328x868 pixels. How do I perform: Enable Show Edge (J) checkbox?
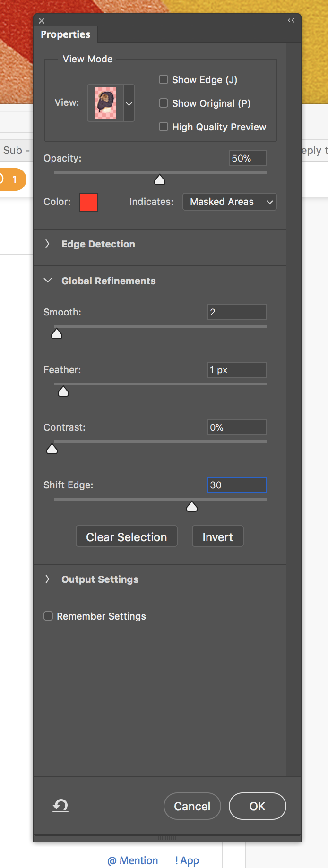[164, 79]
